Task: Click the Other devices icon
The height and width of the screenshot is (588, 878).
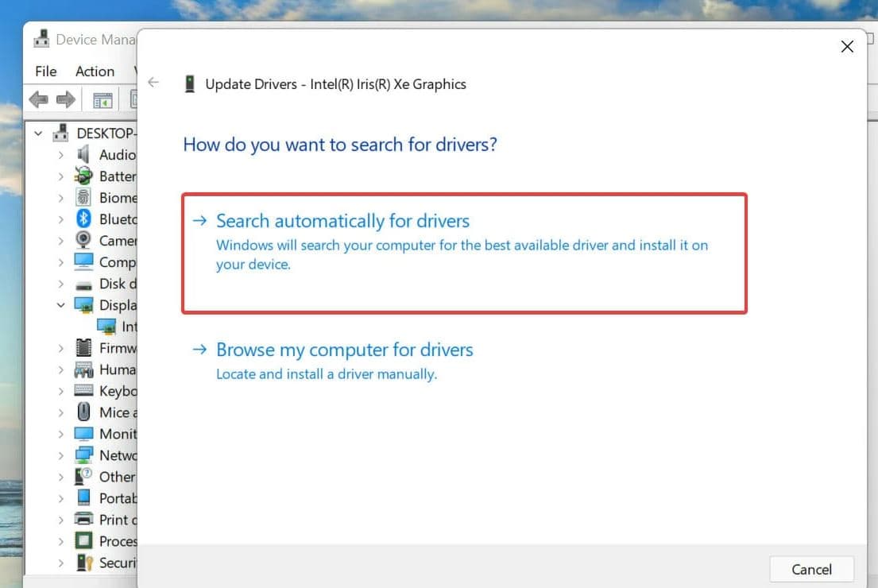Action: coord(83,477)
